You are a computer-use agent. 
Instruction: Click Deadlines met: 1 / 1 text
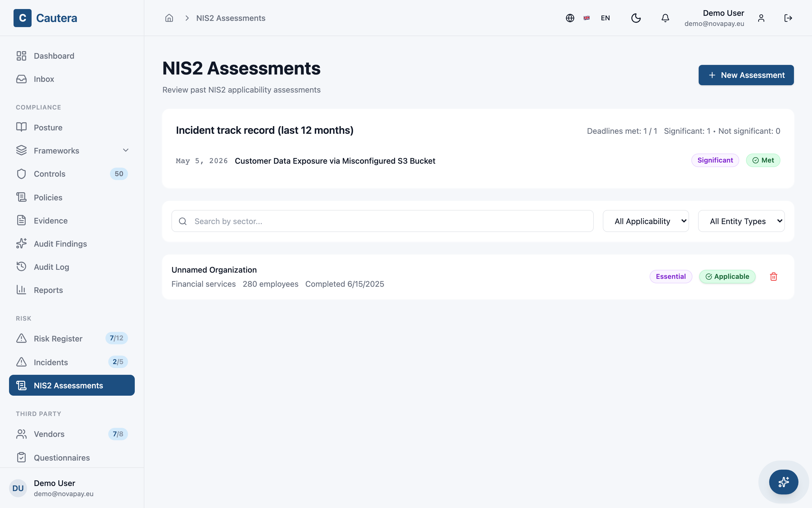click(622, 131)
